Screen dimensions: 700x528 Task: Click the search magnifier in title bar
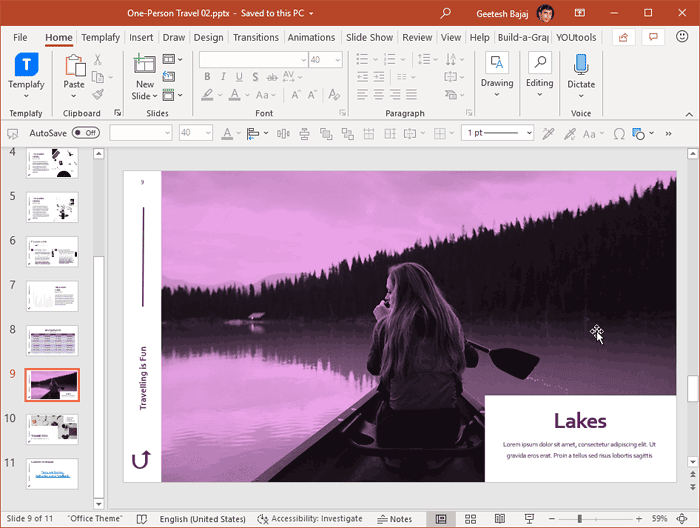click(445, 13)
